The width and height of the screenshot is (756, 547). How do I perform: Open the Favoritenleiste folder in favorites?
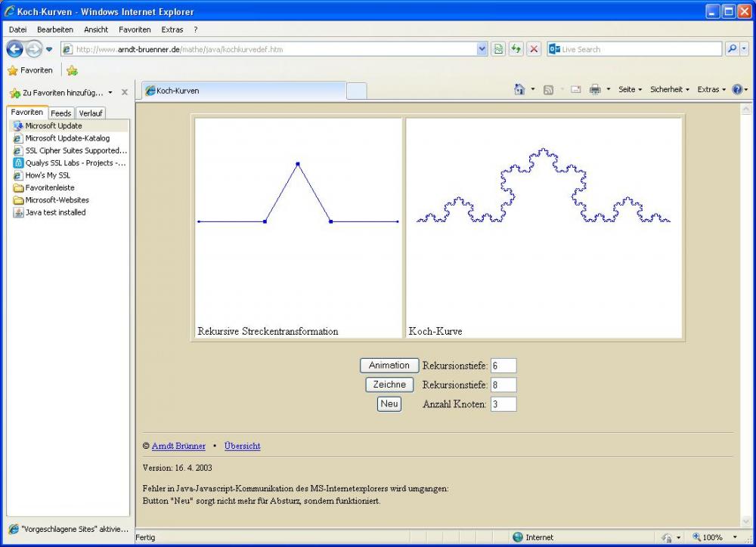coord(49,187)
